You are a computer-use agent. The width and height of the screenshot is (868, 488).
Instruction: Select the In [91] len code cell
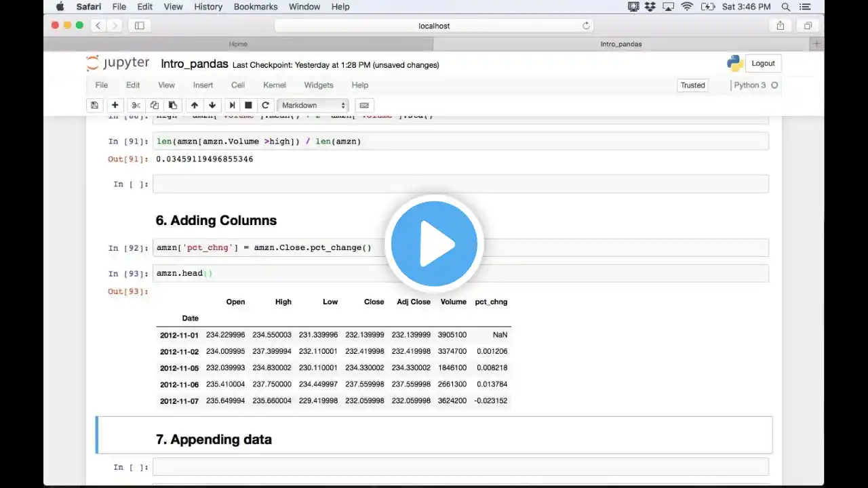click(460, 141)
